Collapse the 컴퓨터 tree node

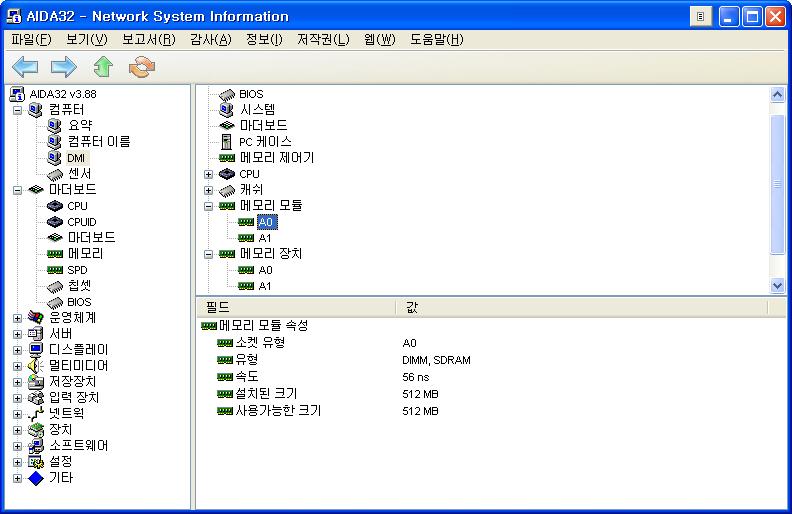[18, 110]
